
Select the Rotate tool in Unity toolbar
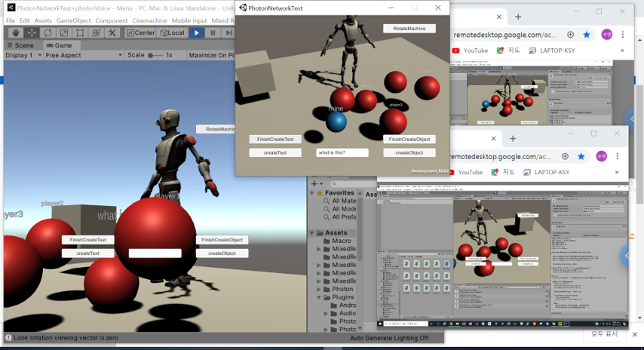tap(48, 33)
